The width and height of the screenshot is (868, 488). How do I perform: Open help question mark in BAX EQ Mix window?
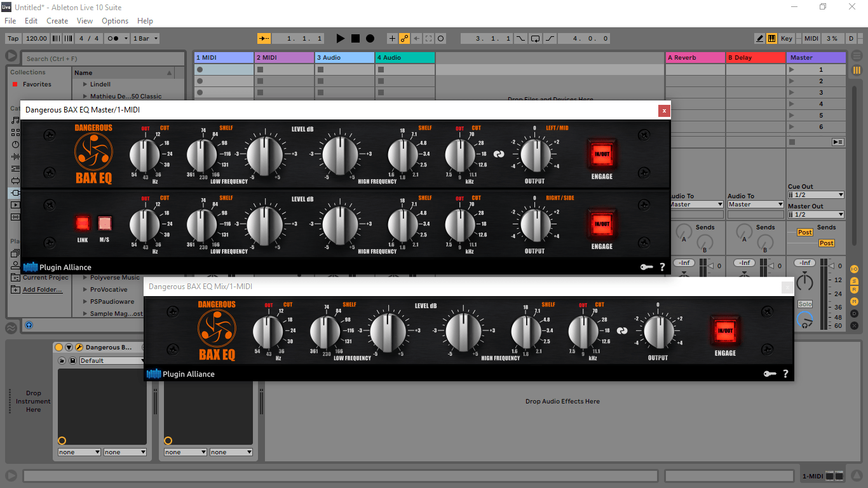click(x=785, y=374)
